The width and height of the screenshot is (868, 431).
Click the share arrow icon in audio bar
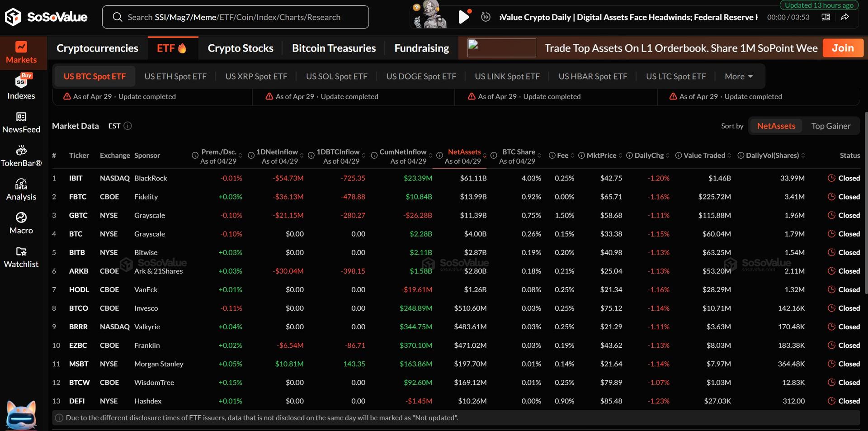pos(844,17)
